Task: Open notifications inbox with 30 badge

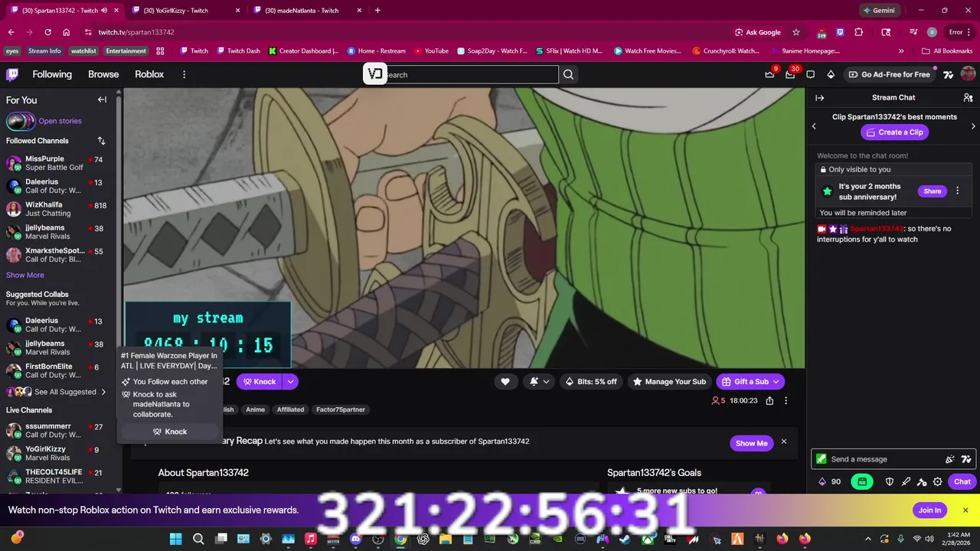Action: (x=790, y=74)
